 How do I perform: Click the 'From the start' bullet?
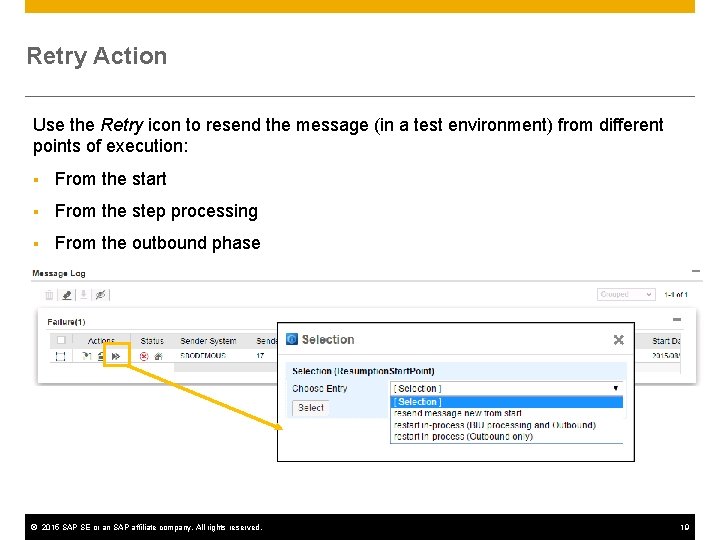(111, 179)
